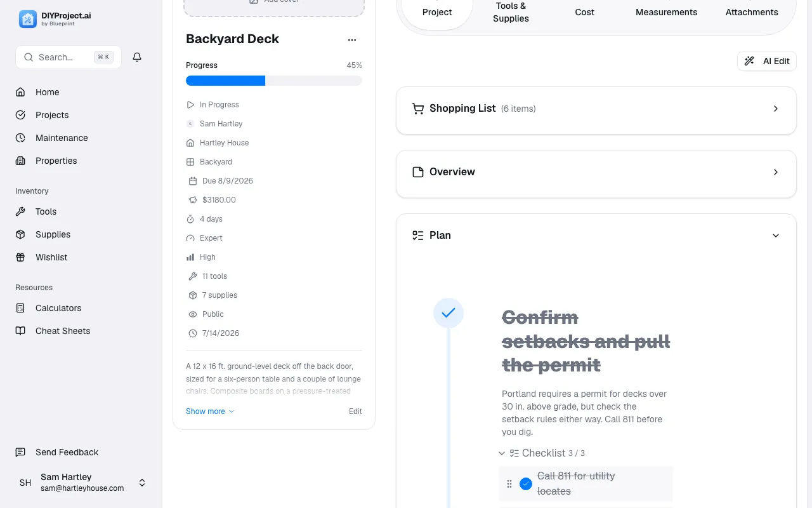Open the Sam Hartley account switcher

[81, 483]
